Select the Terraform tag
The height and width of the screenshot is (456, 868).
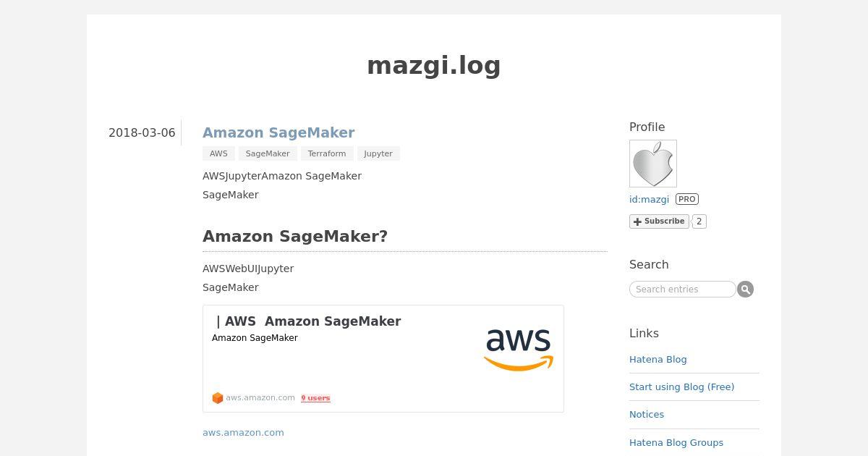click(327, 153)
